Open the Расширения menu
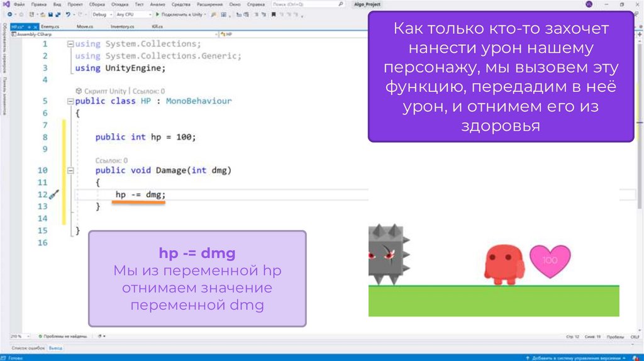644x361 pixels. (x=209, y=4)
